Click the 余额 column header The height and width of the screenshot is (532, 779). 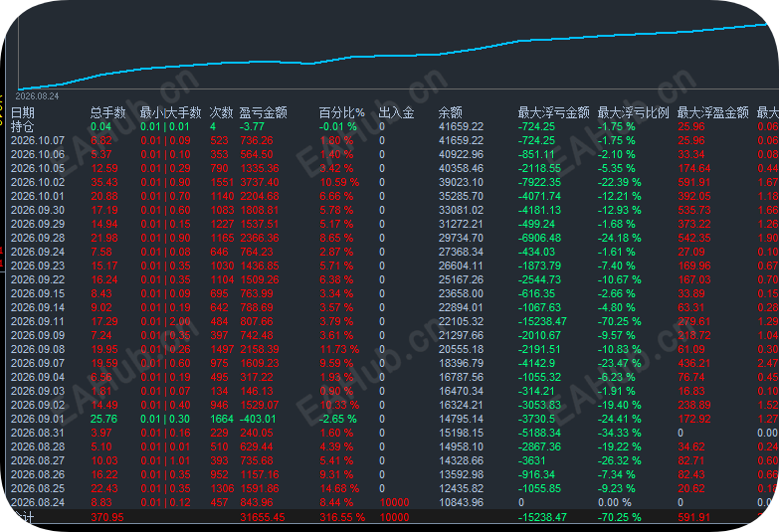click(450, 112)
